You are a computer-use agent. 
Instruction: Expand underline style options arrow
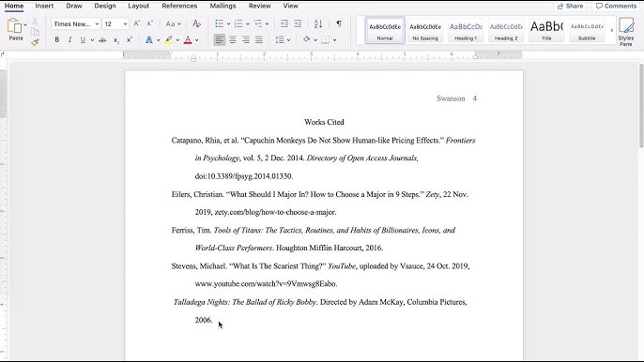tap(92, 40)
